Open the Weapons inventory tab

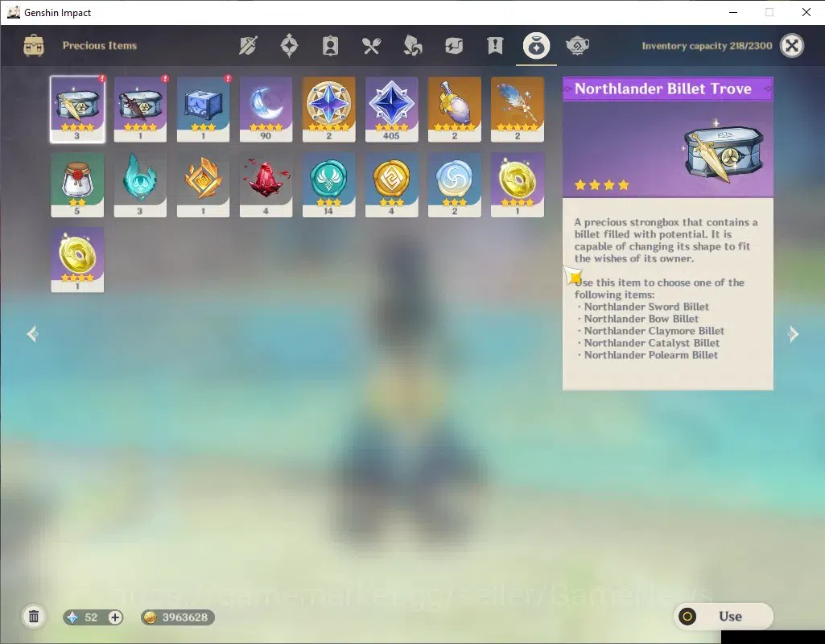248,46
